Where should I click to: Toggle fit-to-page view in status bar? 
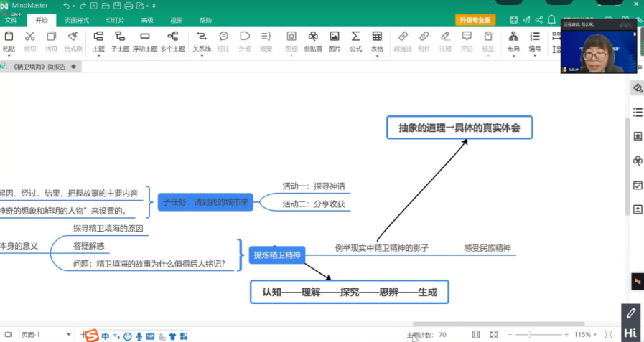click(x=476, y=335)
